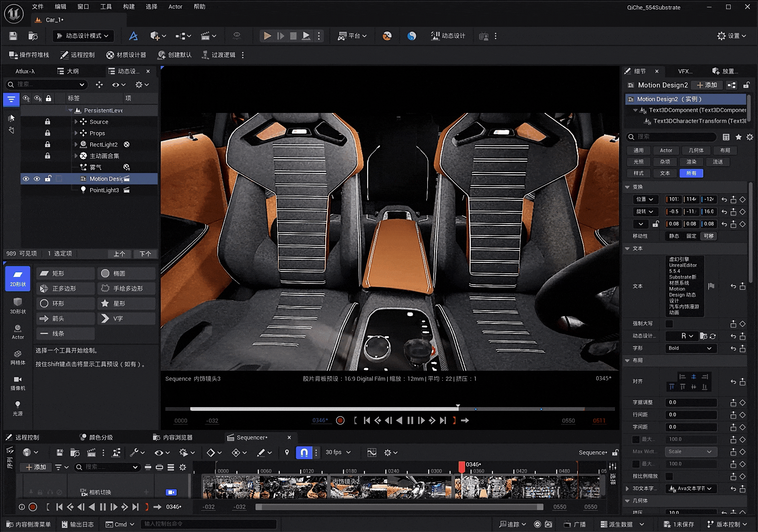The image size is (758, 532).
Task: Choose the freehand polygon (手绘多边形) tool
Action: tap(127, 288)
